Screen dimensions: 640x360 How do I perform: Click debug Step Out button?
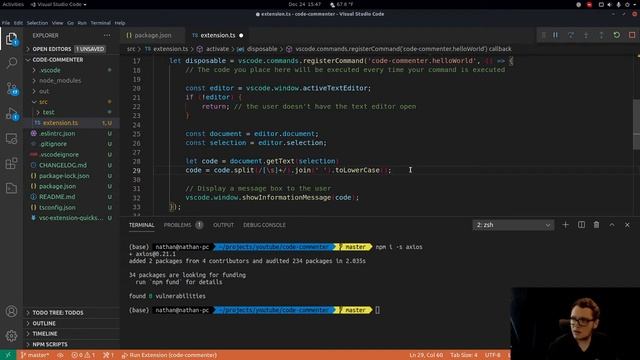(x=601, y=35)
